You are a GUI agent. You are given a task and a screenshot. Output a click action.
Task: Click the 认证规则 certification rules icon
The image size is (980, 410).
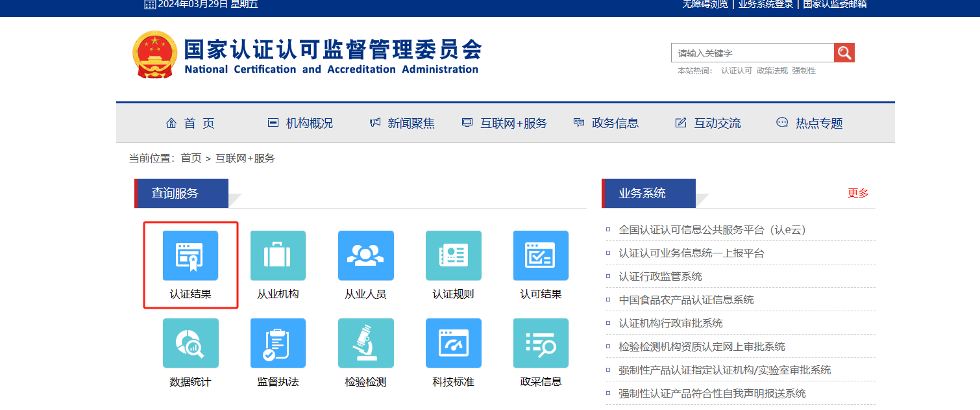(x=453, y=255)
